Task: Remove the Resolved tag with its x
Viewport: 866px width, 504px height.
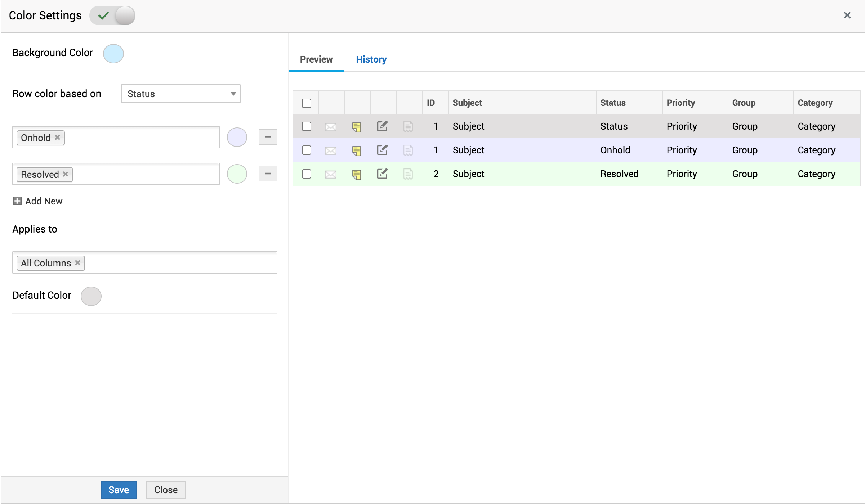Action: (x=65, y=174)
